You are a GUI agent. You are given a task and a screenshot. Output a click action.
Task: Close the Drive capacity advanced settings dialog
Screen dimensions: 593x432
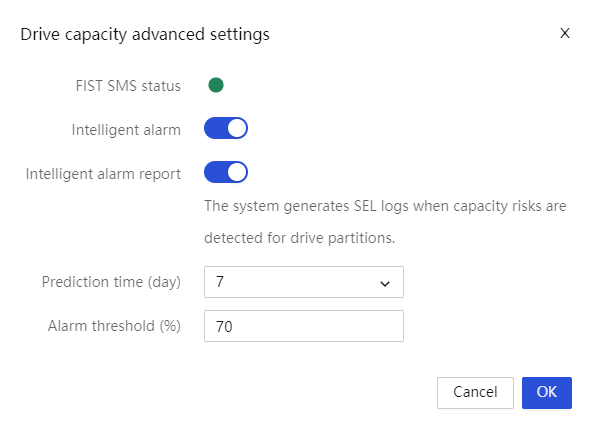[565, 33]
